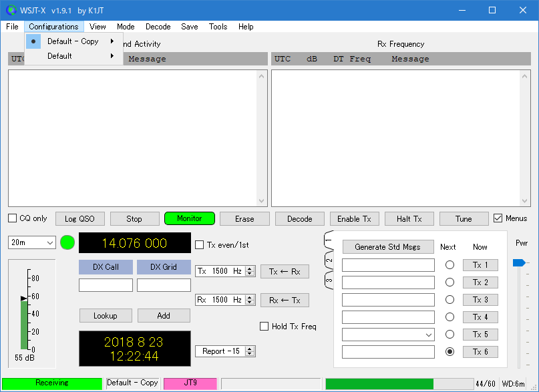Click the Lookup button

click(x=106, y=316)
